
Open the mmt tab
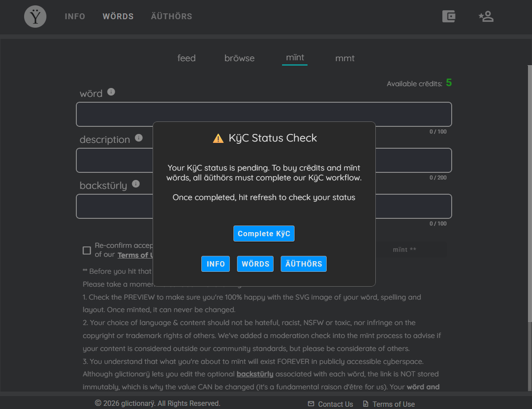[x=345, y=58]
